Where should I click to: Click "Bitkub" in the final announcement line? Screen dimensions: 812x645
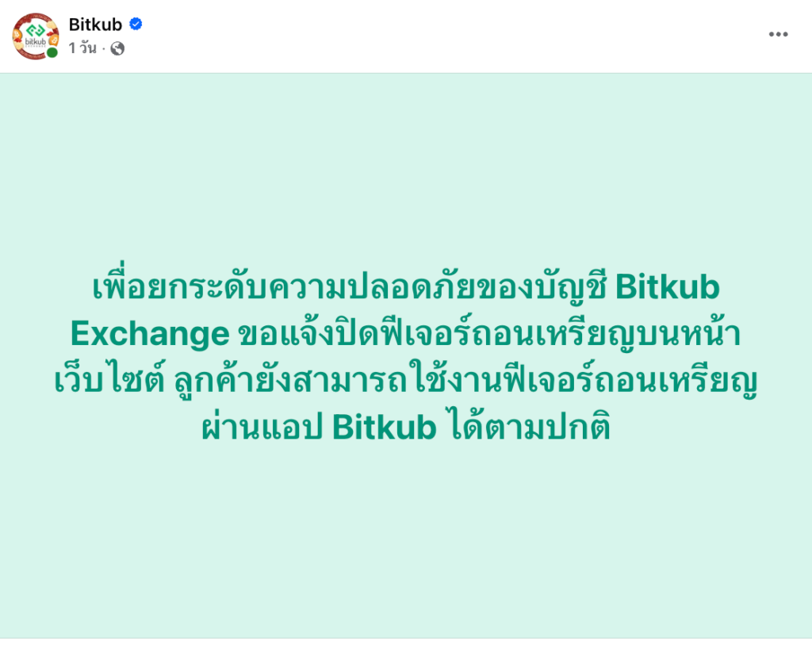pyautogui.click(x=385, y=427)
